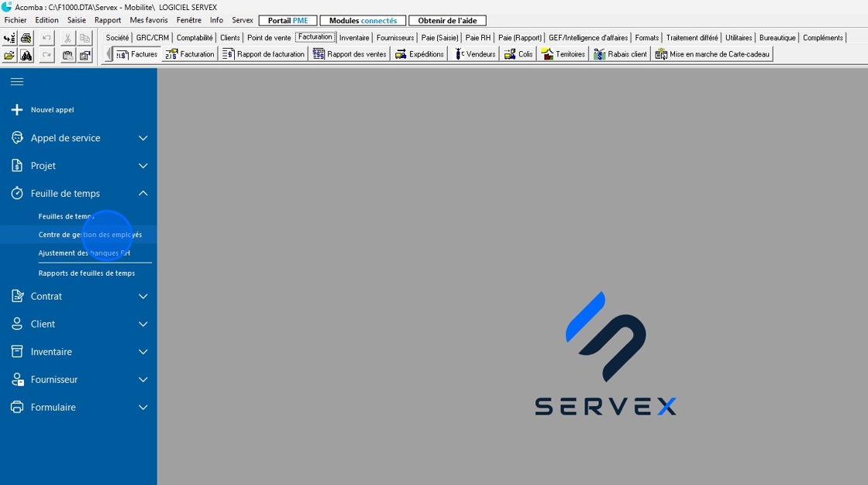Open the Saisie menu
The width and height of the screenshot is (868, 485).
click(x=77, y=20)
